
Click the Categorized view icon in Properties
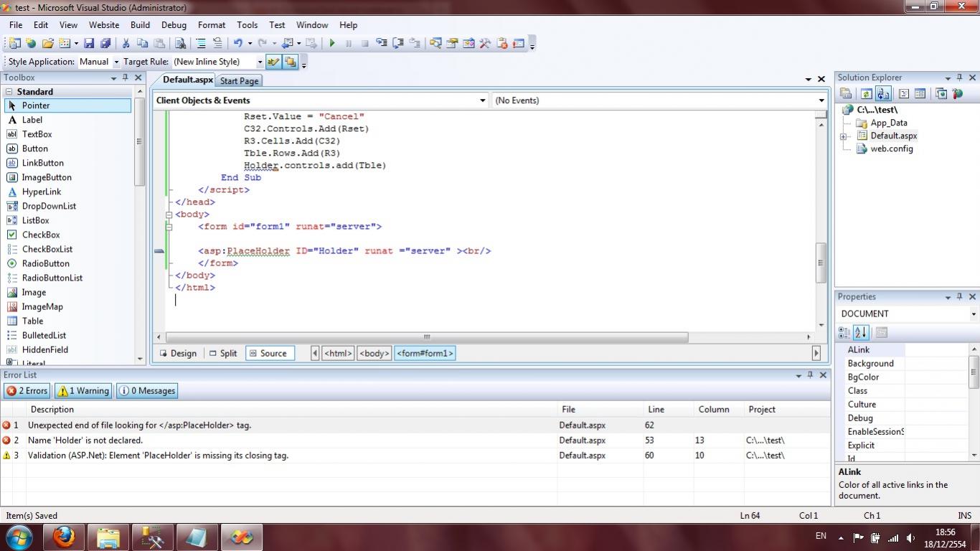pyautogui.click(x=844, y=332)
